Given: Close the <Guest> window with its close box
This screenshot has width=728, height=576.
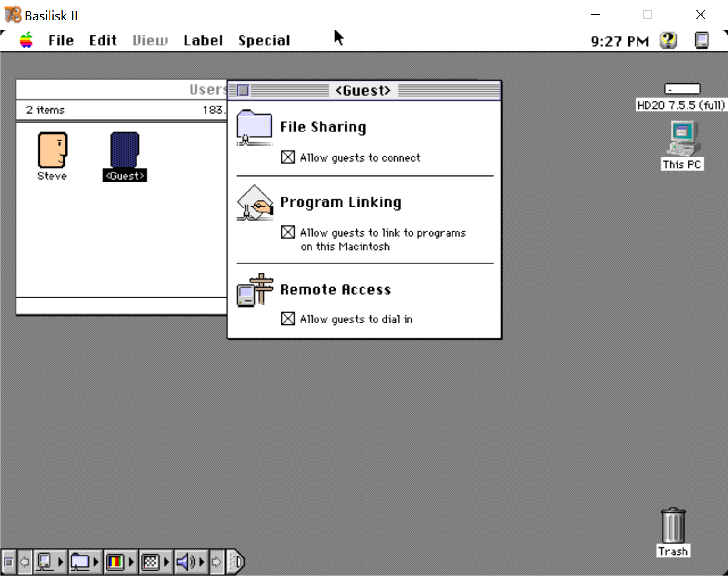Looking at the screenshot, I should [x=243, y=91].
